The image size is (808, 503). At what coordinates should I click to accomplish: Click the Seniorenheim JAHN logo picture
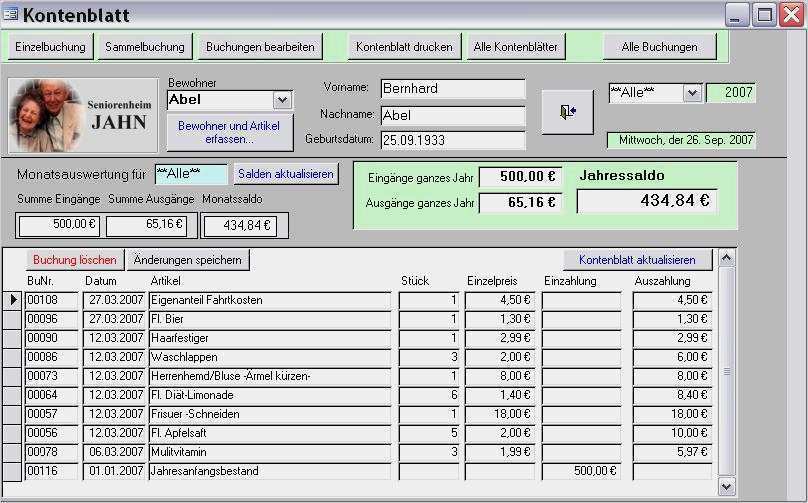click(83, 115)
